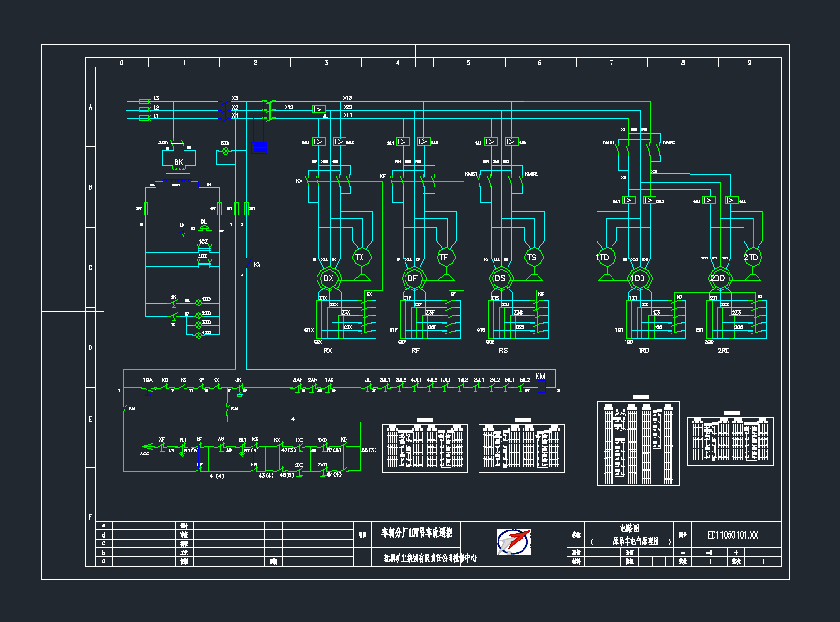
Task: Click the RX resistor bank label
Action: 328,350
